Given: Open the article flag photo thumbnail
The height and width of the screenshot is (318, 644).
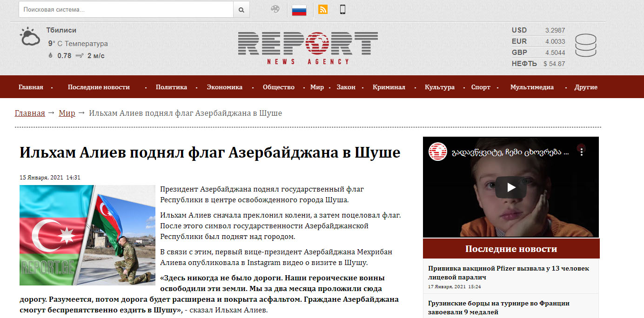Looking at the screenshot, I should [x=87, y=235].
